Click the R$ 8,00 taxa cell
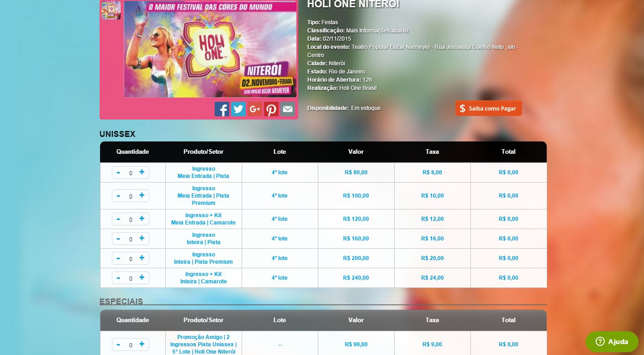Viewport: 644px width, 355px height. click(x=432, y=172)
